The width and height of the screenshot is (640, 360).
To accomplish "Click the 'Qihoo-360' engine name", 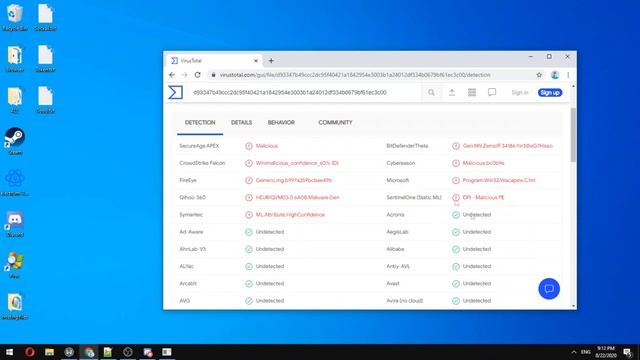I will 192,198.
